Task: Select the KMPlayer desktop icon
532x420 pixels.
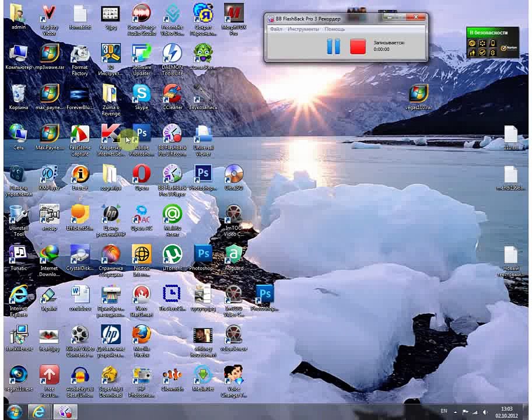Action: tap(49, 177)
